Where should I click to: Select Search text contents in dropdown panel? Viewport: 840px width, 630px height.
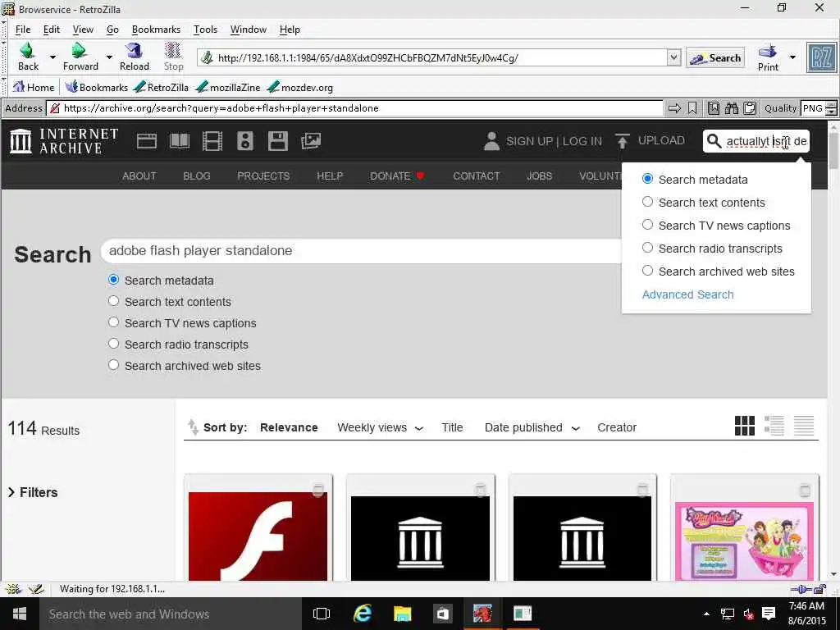click(647, 202)
